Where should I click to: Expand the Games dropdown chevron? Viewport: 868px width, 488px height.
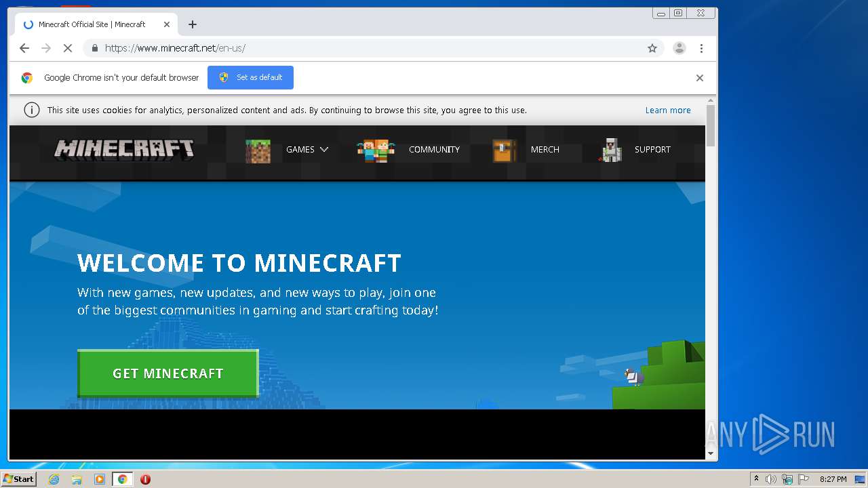click(323, 150)
